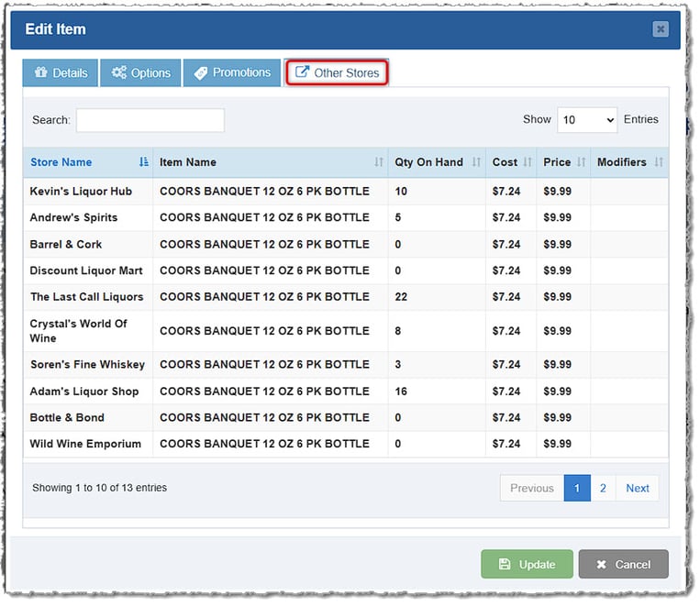Click the Next page link

coord(637,488)
